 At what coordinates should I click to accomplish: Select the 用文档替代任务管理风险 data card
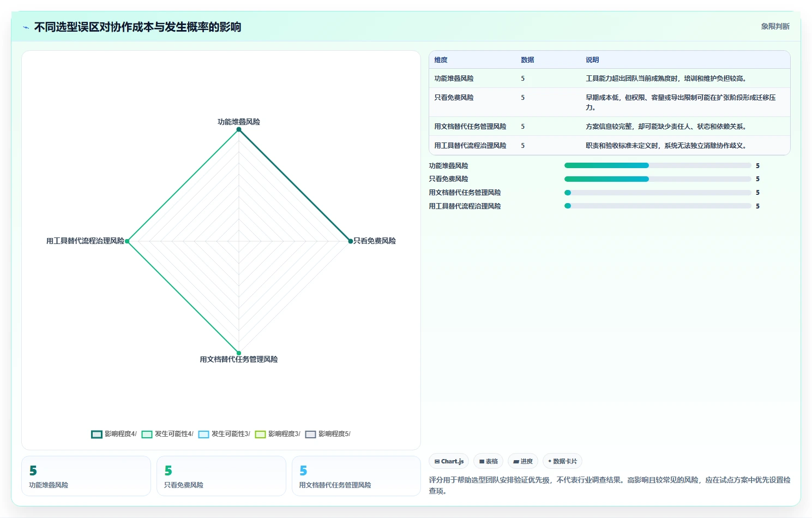click(356, 476)
